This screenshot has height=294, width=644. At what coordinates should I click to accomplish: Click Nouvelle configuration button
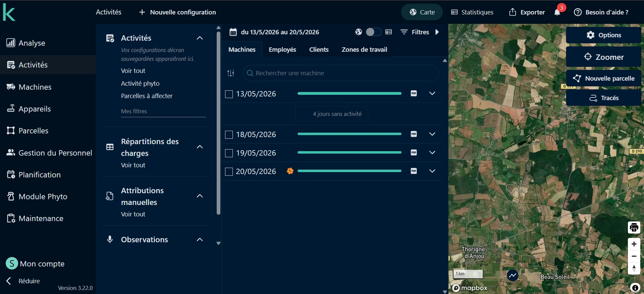pos(177,12)
